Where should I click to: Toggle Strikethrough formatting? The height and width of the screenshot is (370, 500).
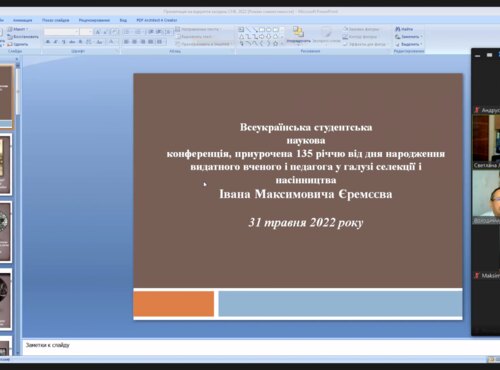[72, 42]
